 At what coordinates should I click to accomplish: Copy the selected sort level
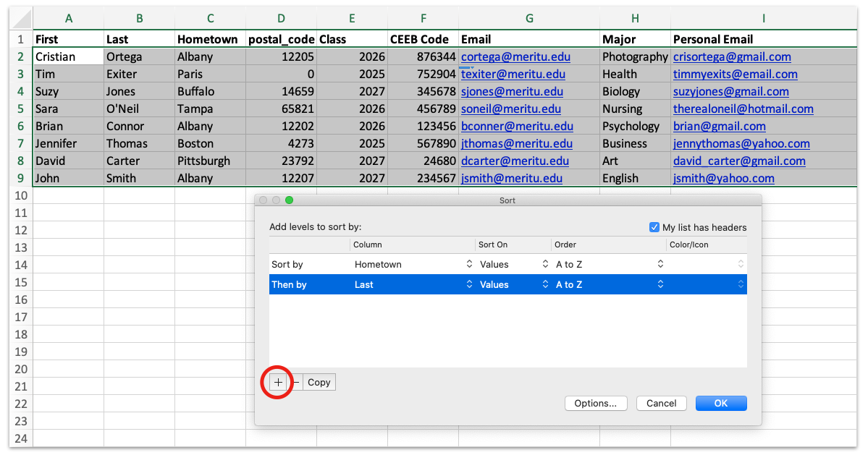(319, 383)
